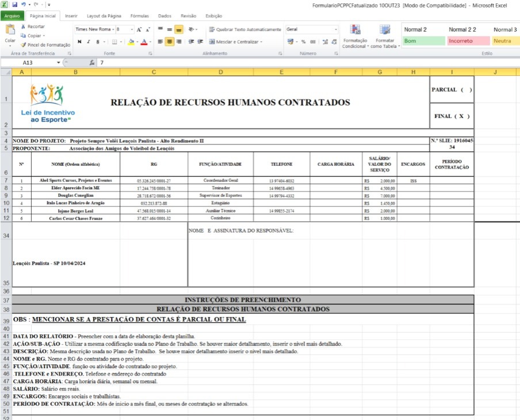Undo the last action in the quick access toolbar
This screenshot has width=520, height=420.
tap(24, 5)
